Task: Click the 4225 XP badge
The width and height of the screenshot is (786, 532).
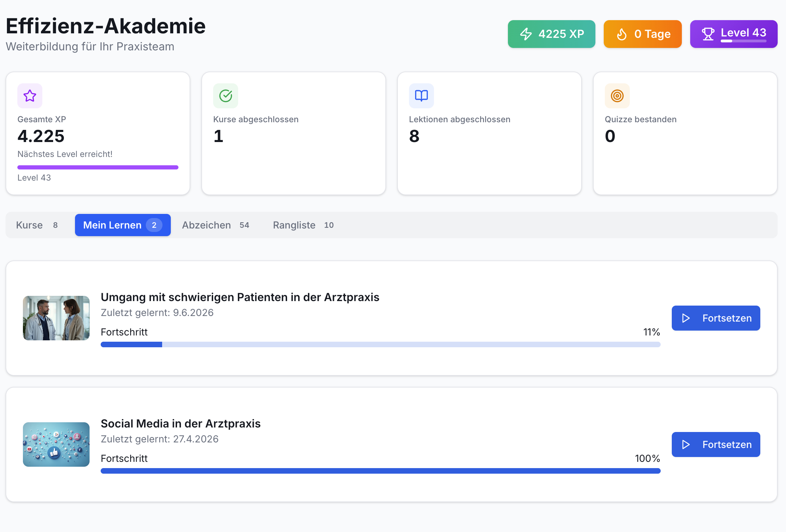Action: coord(551,34)
